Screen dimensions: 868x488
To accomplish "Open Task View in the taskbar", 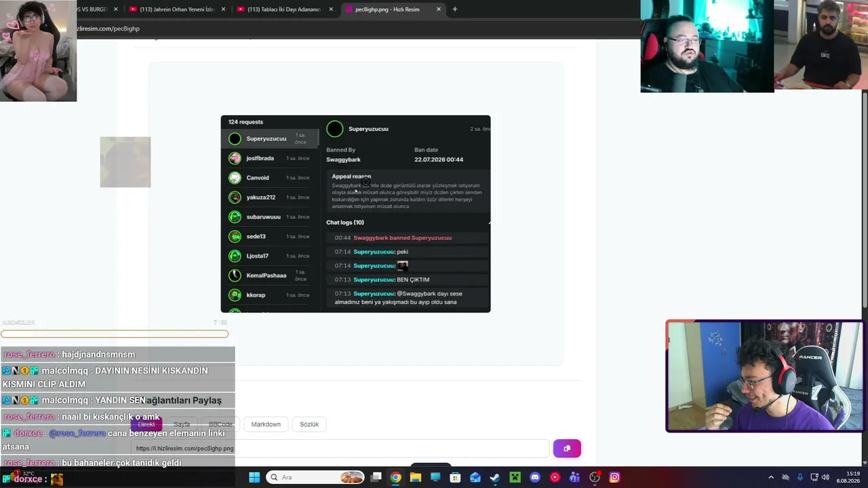I will pos(376,477).
